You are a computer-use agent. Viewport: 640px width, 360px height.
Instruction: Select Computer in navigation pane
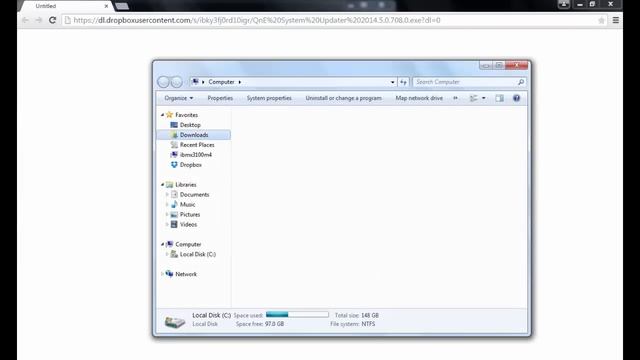coord(188,244)
